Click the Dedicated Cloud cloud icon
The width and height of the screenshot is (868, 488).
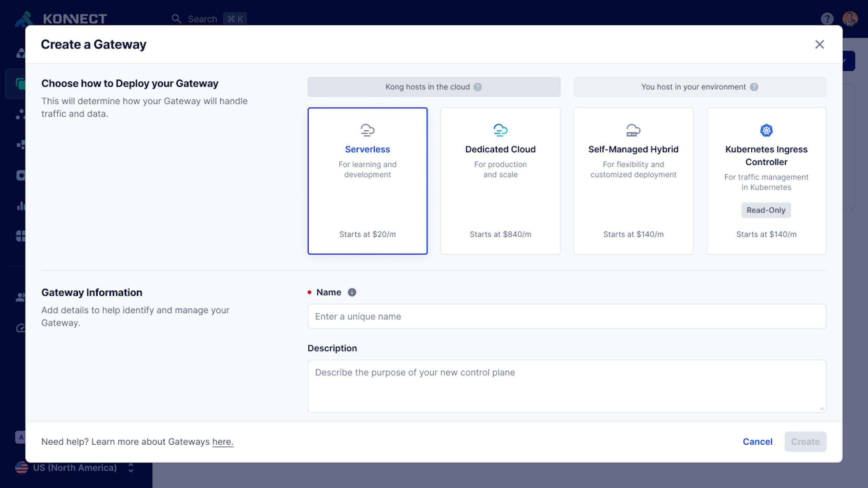(500, 130)
